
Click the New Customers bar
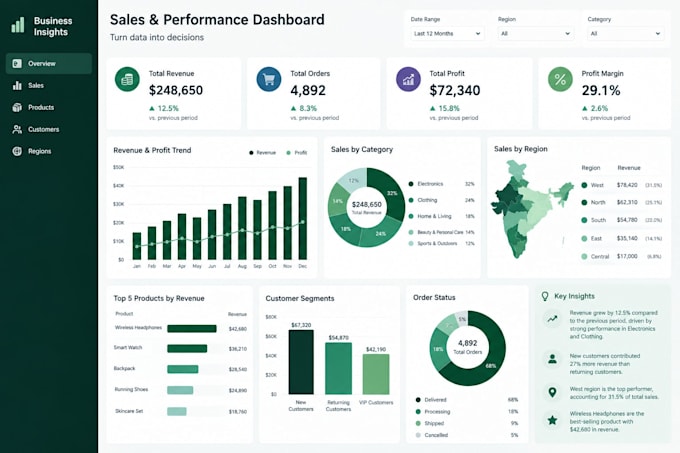coord(301,362)
